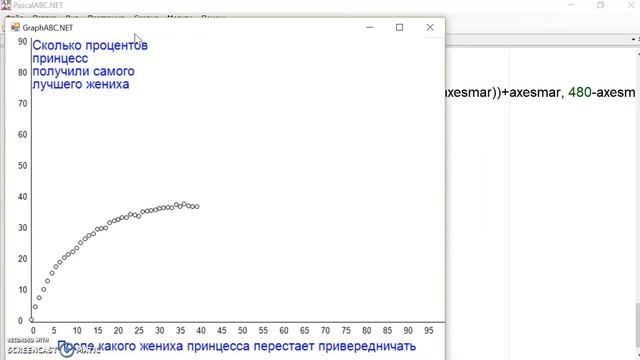
Task: Click the number 480 in the code
Action: (580, 92)
